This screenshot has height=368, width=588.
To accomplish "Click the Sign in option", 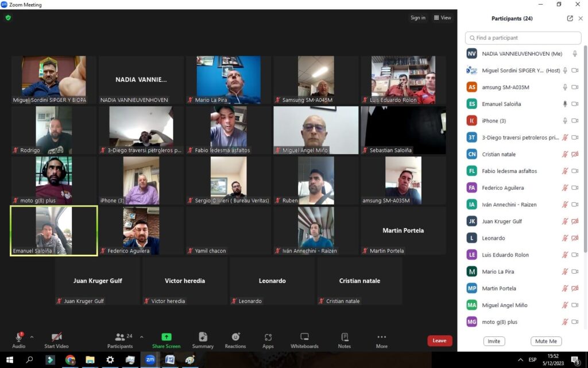I will [418, 18].
